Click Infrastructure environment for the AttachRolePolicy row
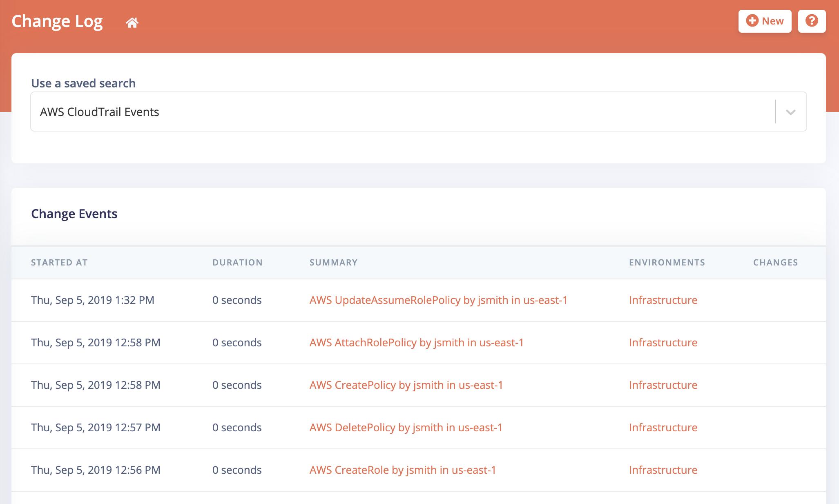The height and width of the screenshot is (504, 839). [x=663, y=343]
